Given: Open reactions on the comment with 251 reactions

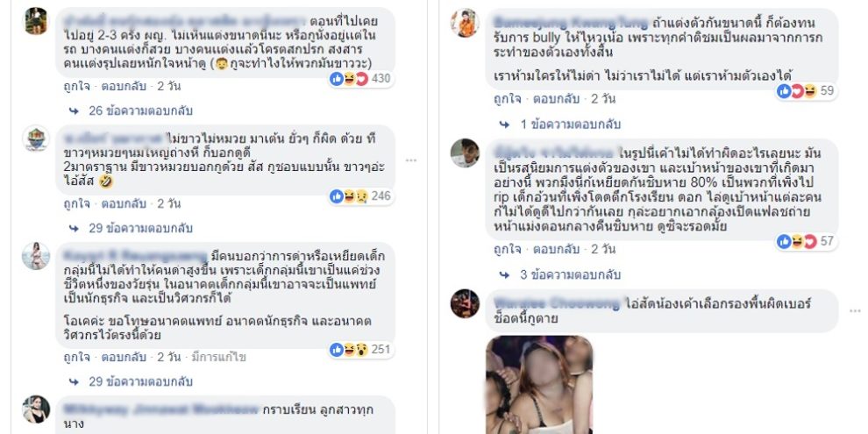Looking at the screenshot, I should 360,349.
